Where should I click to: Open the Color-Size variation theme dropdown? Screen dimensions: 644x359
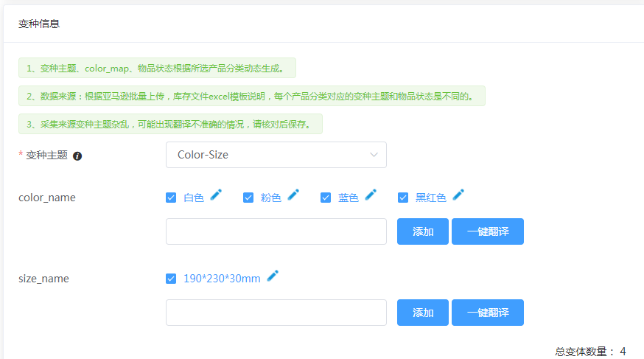click(x=276, y=155)
